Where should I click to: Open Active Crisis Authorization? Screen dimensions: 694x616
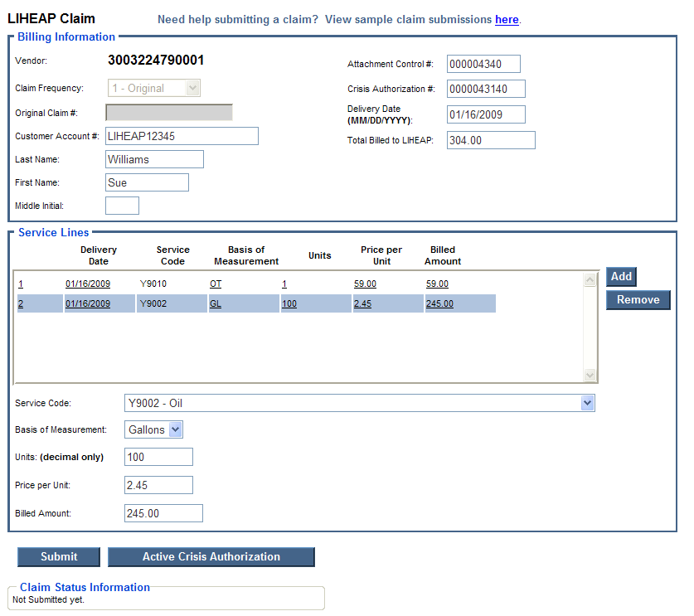pos(211,557)
